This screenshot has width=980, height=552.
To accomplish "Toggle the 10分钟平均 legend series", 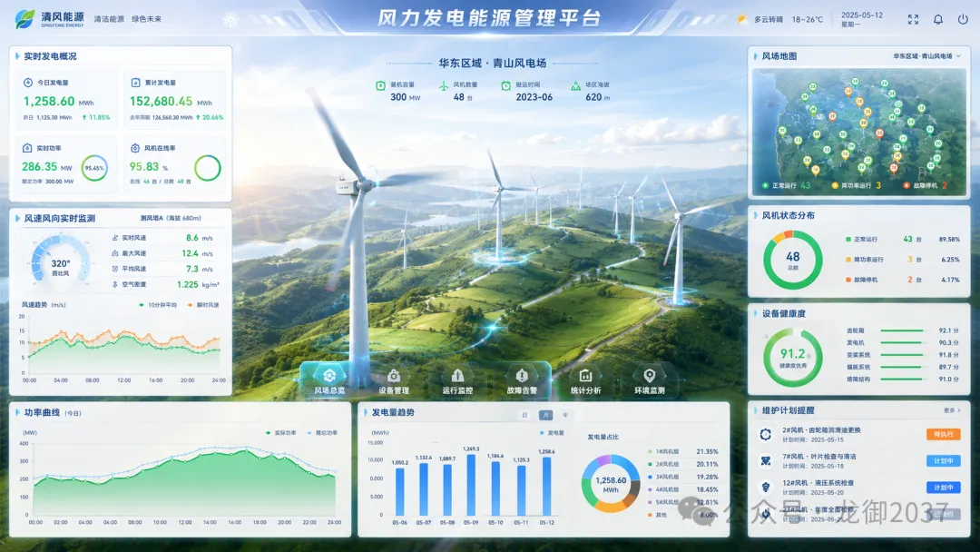I will click(x=158, y=305).
